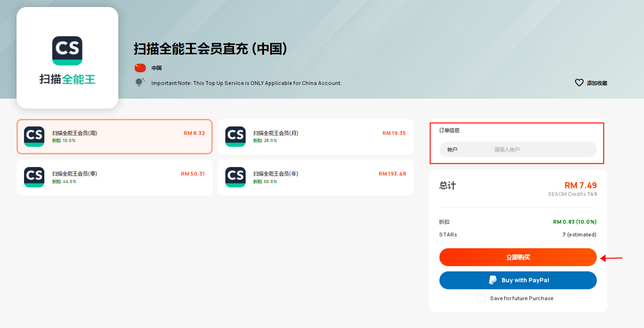This screenshot has width=644, height=328.
Task: Click the SEAGM Credits 749 text
Action: click(x=572, y=194)
